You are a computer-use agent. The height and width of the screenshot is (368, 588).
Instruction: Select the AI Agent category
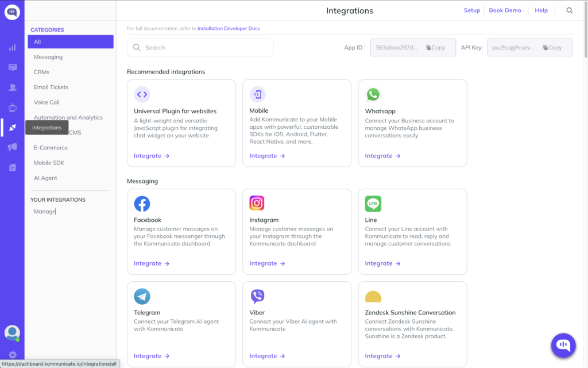tap(45, 178)
